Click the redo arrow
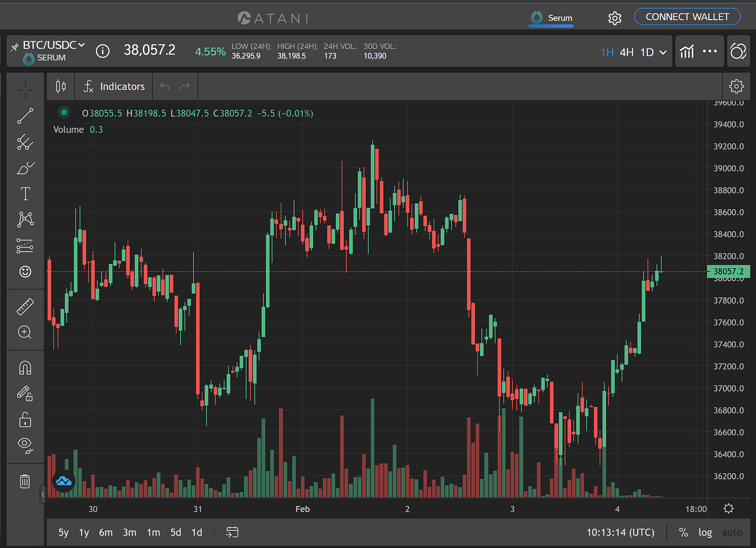The image size is (756, 548). tap(185, 86)
